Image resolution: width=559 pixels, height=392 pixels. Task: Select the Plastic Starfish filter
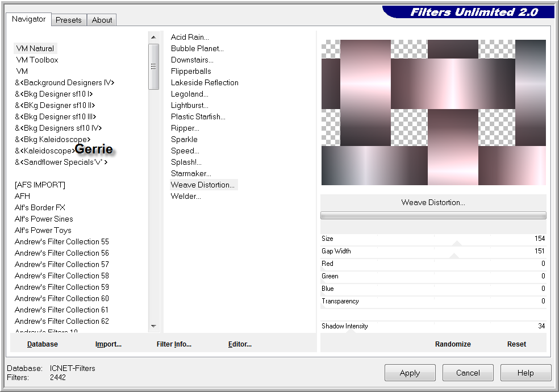click(198, 116)
